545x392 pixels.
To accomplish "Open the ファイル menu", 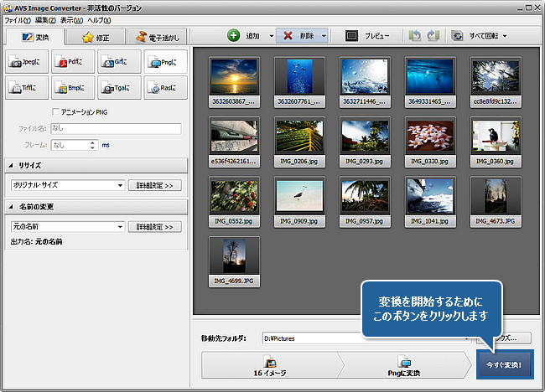I will tap(17, 18).
